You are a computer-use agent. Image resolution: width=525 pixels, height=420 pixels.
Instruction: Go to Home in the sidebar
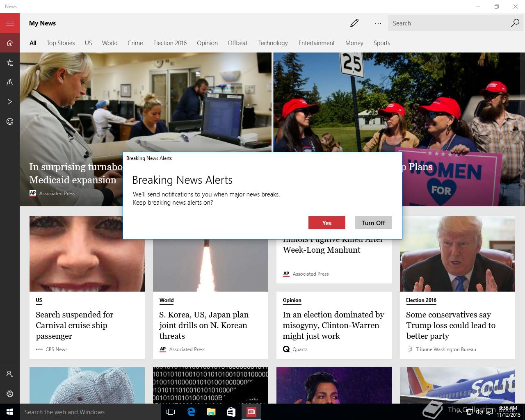10,43
